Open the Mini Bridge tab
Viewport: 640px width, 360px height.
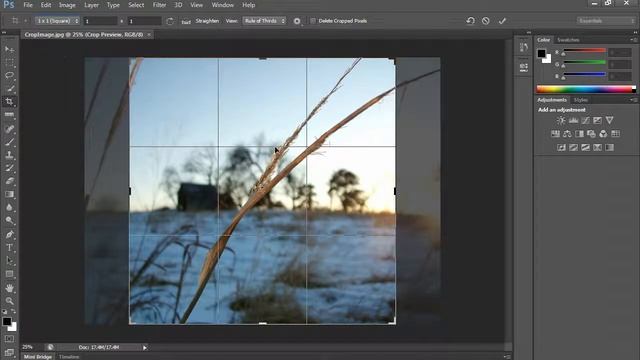pyautogui.click(x=38, y=357)
